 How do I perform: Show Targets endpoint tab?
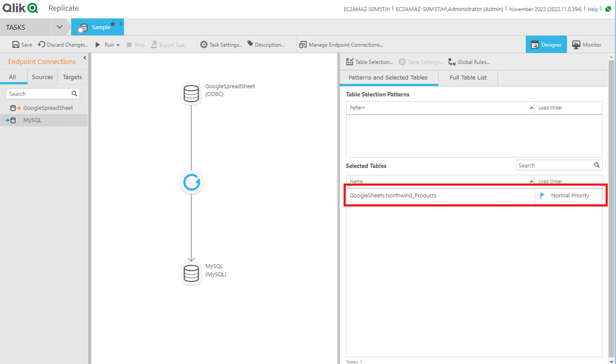[x=72, y=77]
